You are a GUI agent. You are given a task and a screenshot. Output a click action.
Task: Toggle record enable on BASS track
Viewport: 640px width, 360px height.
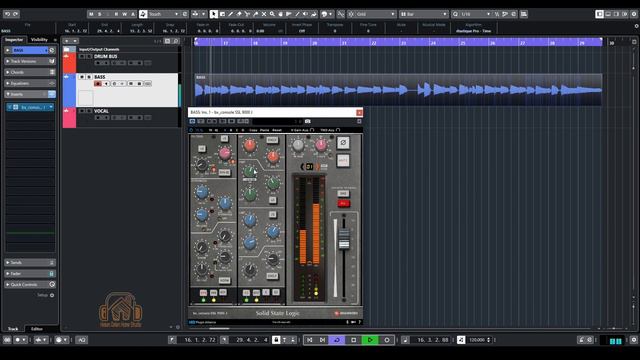point(98,84)
